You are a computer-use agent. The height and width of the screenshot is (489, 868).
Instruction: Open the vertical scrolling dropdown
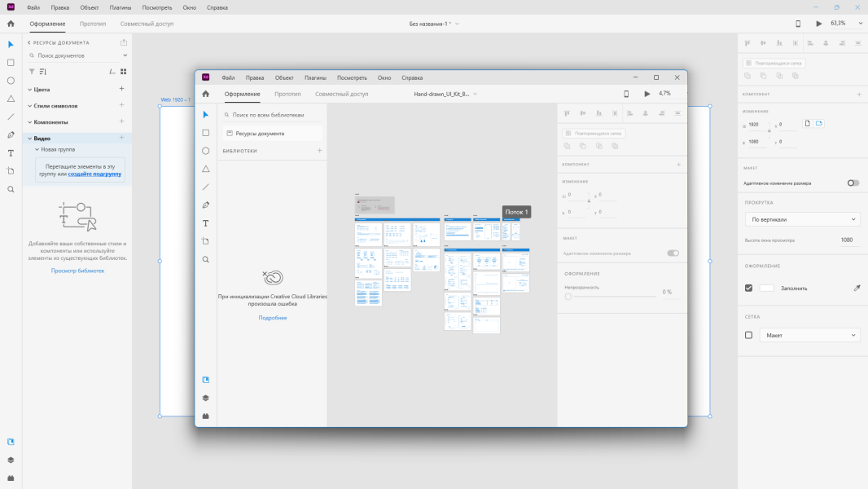coord(802,219)
